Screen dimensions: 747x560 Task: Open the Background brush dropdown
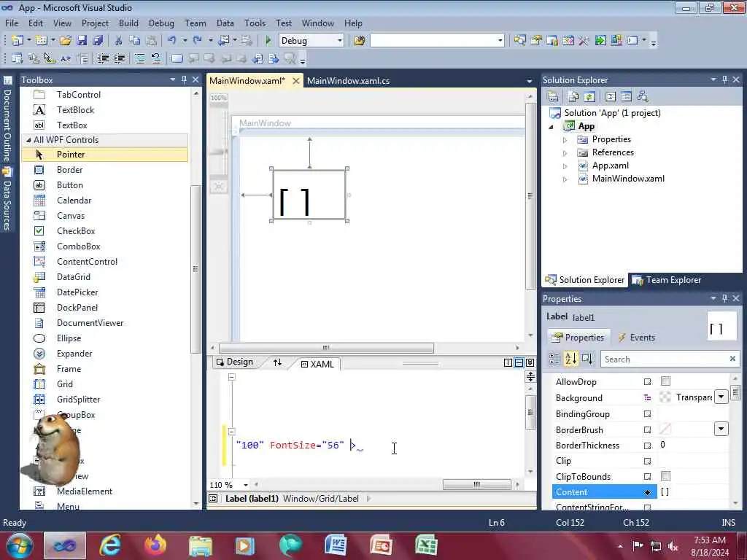click(721, 397)
